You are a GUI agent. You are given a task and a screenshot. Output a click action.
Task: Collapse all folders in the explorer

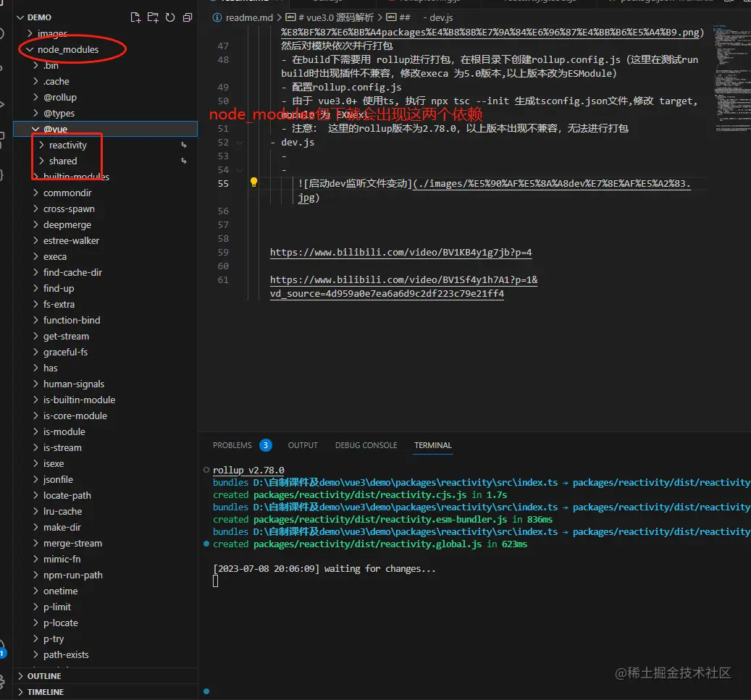click(188, 17)
